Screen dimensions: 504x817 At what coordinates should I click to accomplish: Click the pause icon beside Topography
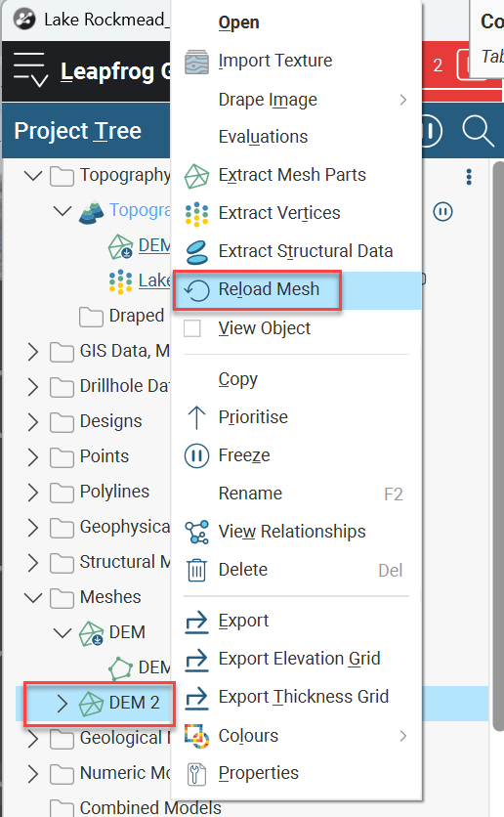[442, 211]
